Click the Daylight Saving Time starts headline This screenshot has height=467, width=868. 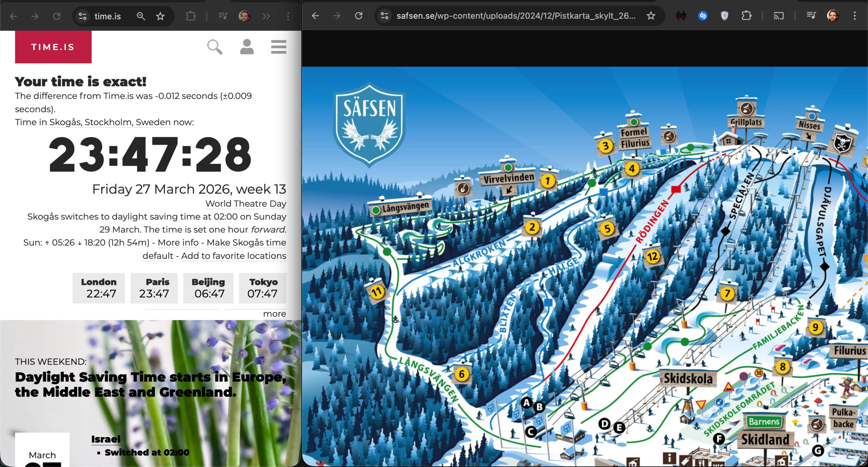150,384
